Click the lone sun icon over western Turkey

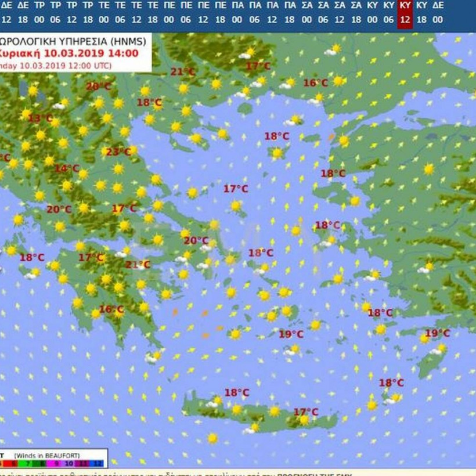[x=428, y=169]
